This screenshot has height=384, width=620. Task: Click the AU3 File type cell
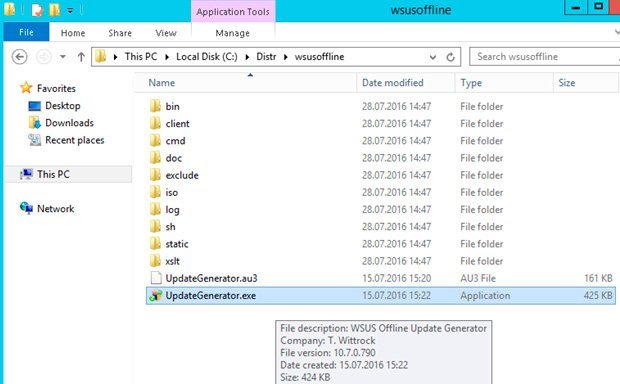(x=478, y=278)
